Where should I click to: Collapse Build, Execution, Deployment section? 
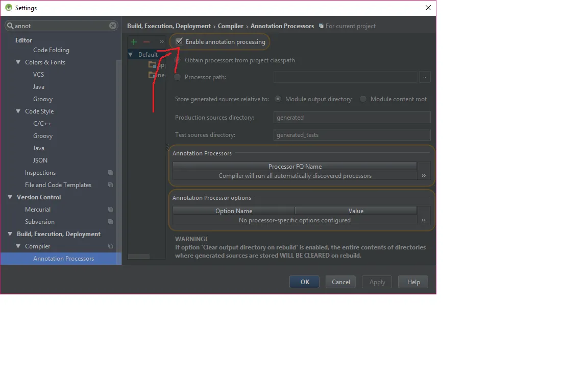click(x=10, y=234)
